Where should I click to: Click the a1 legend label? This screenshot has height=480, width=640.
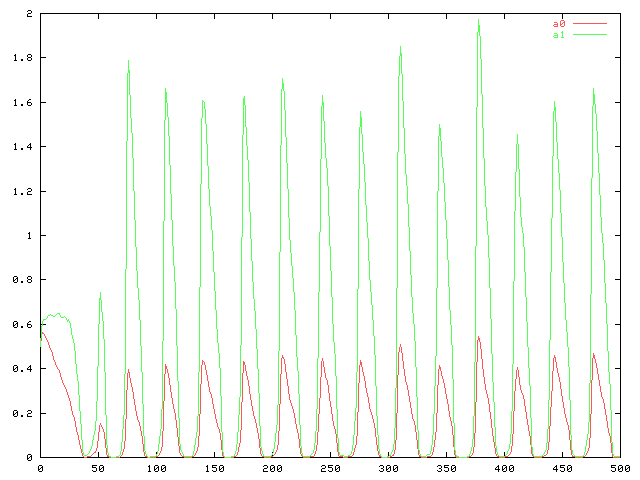pyautogui.click(x=559, y=35)
